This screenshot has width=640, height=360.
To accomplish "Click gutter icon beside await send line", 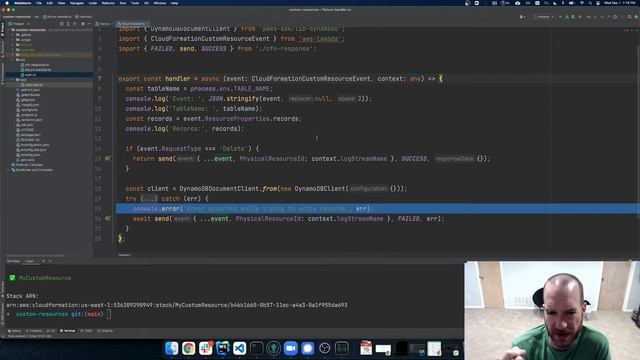I will click(x=108, y=218).
